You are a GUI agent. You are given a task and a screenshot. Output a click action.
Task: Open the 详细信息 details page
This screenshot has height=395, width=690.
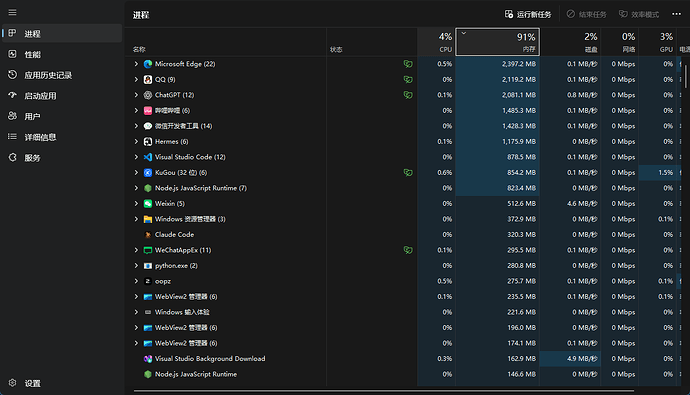click(62, 137)
